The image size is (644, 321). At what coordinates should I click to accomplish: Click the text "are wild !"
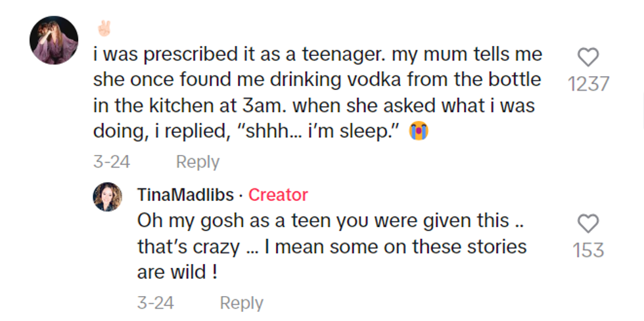177,272
